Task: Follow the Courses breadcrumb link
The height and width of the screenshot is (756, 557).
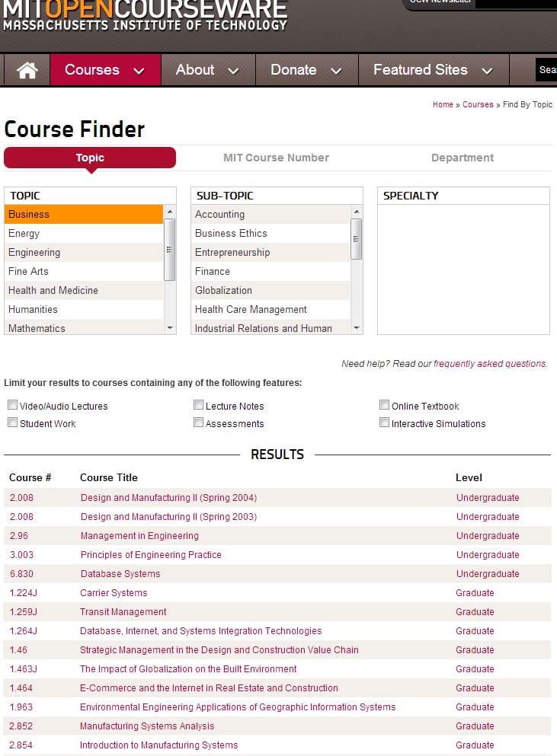Action: coord(478,104)
